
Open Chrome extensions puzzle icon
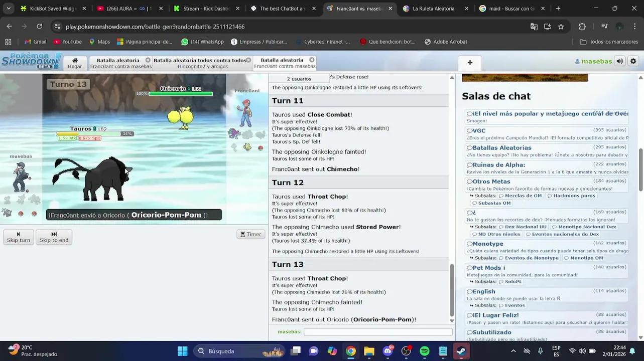(582, 27)
